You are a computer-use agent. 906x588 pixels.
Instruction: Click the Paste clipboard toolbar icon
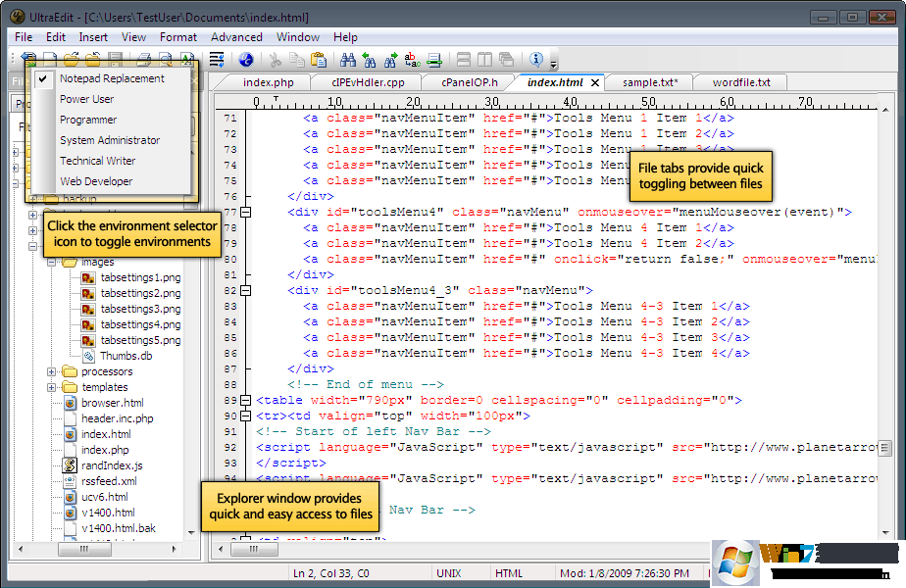tap(318, 60)
